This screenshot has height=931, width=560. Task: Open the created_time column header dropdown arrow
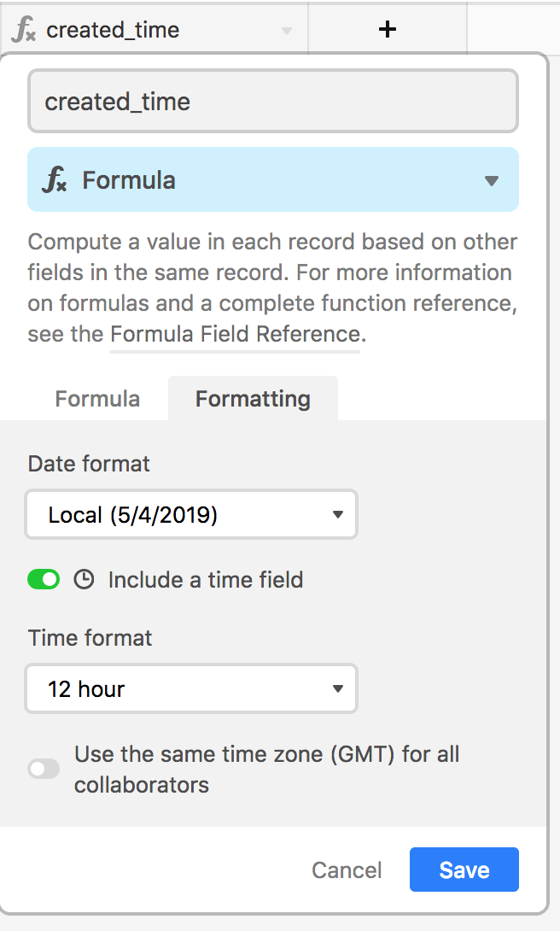(x=287, y=31)
